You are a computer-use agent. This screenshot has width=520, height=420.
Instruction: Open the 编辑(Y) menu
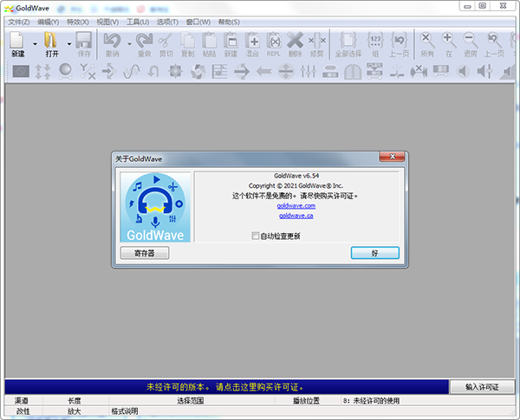tap(48, 22)
